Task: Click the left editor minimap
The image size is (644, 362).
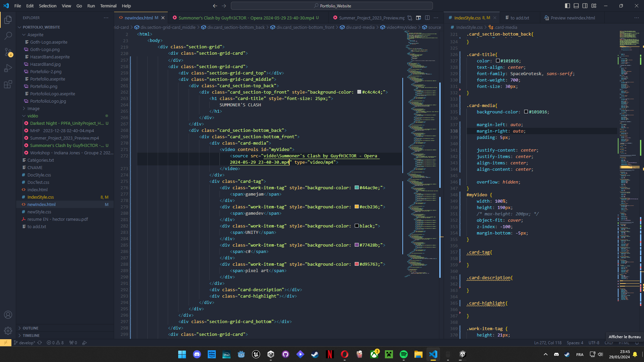Action: pyautogui.click(x=422, y=154)
